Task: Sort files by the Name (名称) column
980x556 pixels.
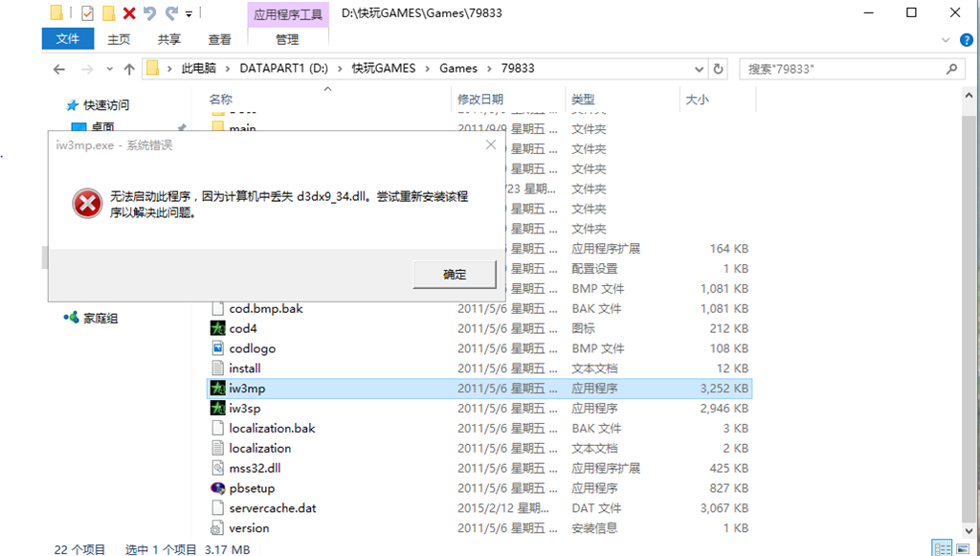Action: click(220, 100)
